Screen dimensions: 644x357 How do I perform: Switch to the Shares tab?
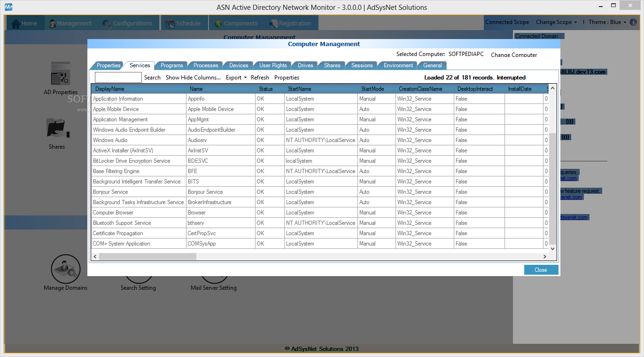click(332, 65)
